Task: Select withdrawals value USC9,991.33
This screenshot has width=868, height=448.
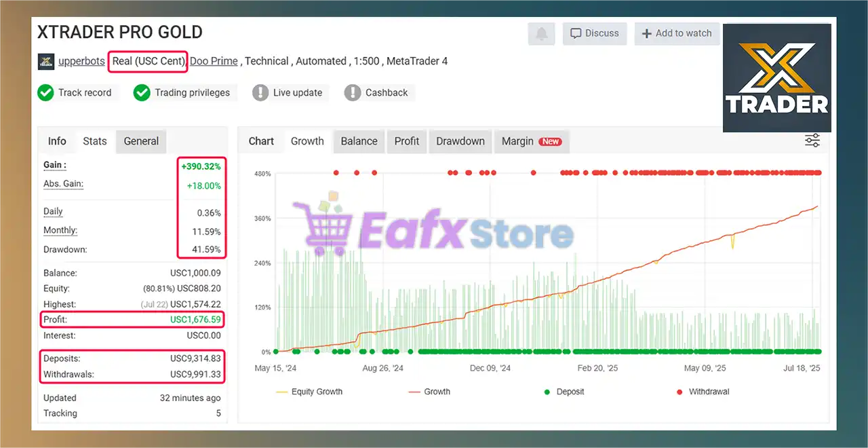Action: click(x=195, y=374)
